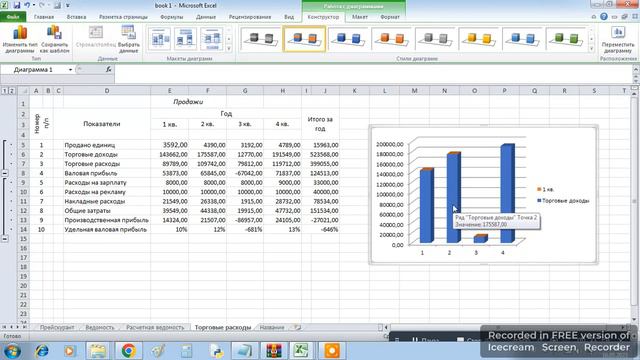
Task: Choose first chart layout thumbnail
Action: [160, 39]
